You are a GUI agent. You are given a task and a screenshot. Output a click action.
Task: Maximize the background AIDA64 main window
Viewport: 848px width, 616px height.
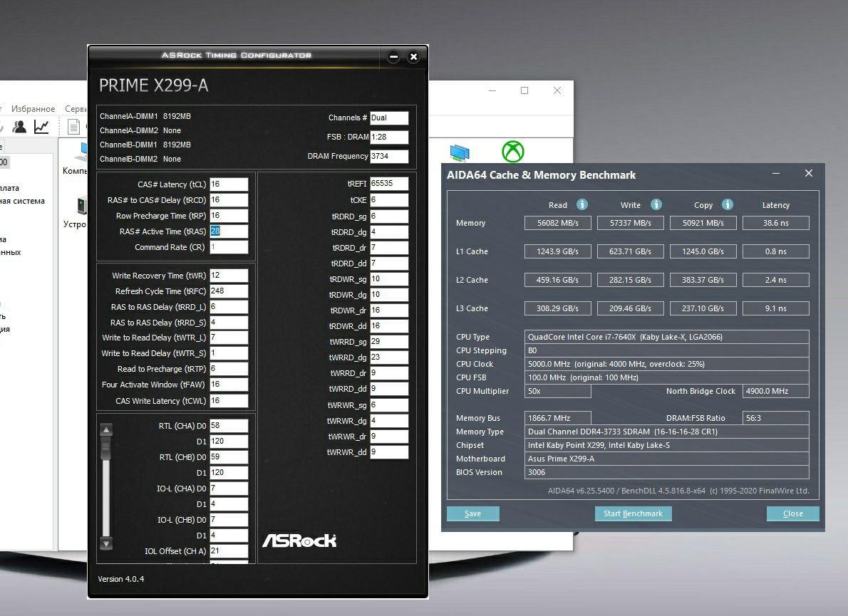524,90
